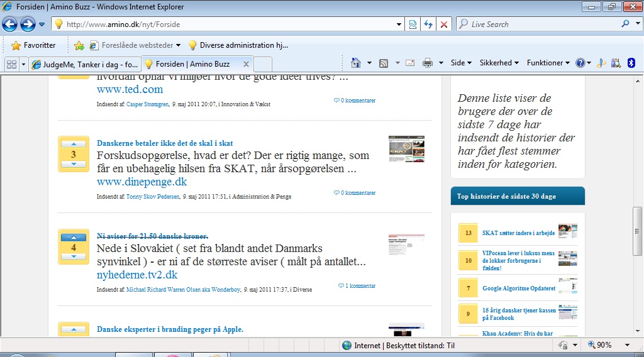Open Michael Richard Warren Olsen author link
The image size is (644, 357).
click(x=183, y=289)
